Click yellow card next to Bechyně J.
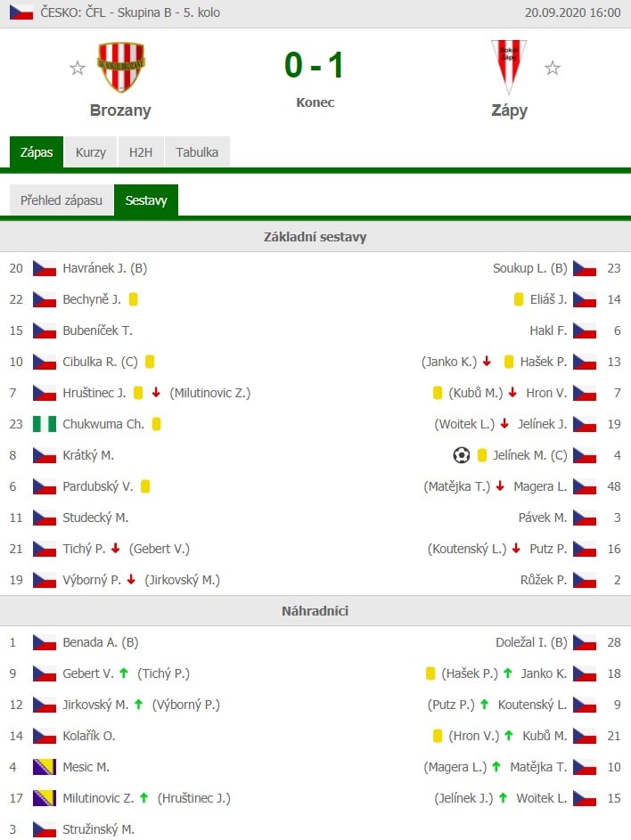Screen dimensions: 631x840 coord(134,299)
